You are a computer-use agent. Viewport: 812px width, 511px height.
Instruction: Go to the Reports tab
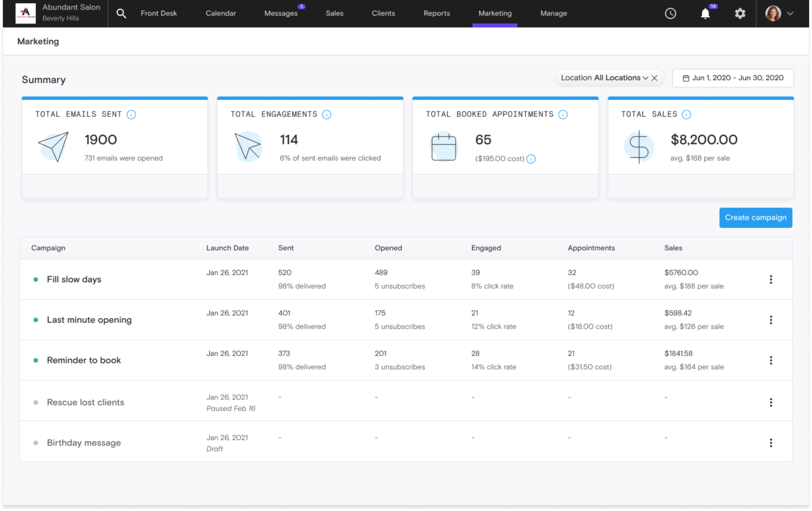coord(436,14)
